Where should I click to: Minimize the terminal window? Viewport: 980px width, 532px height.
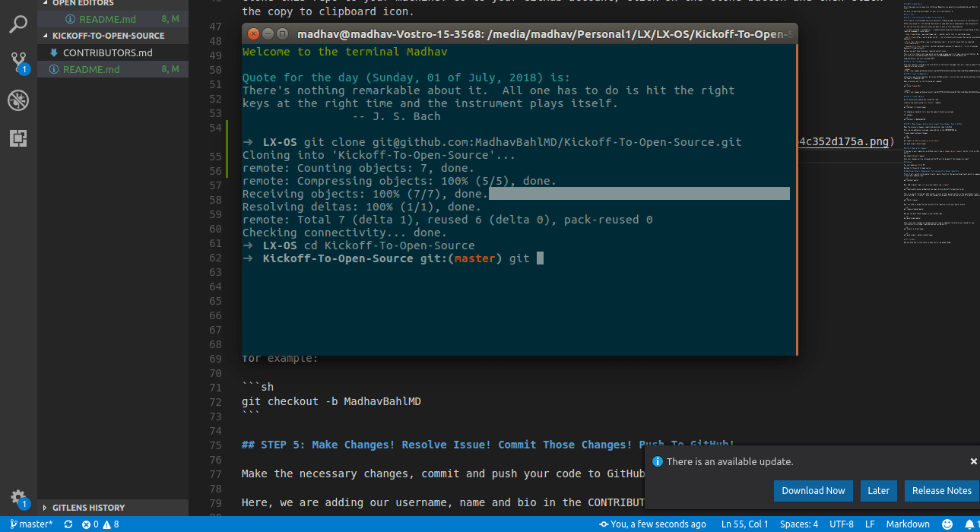(x=266, y=33)
